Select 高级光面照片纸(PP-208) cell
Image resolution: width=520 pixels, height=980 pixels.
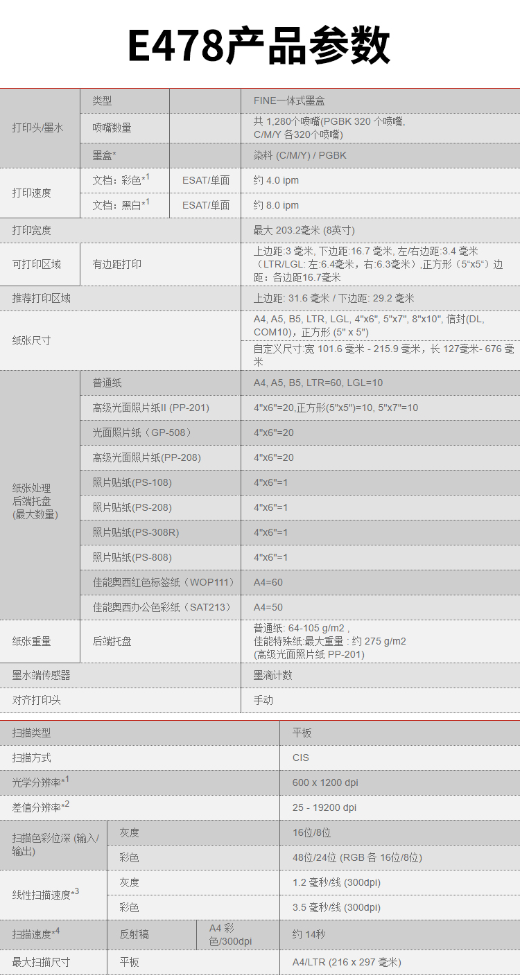(x=161, y=457)
